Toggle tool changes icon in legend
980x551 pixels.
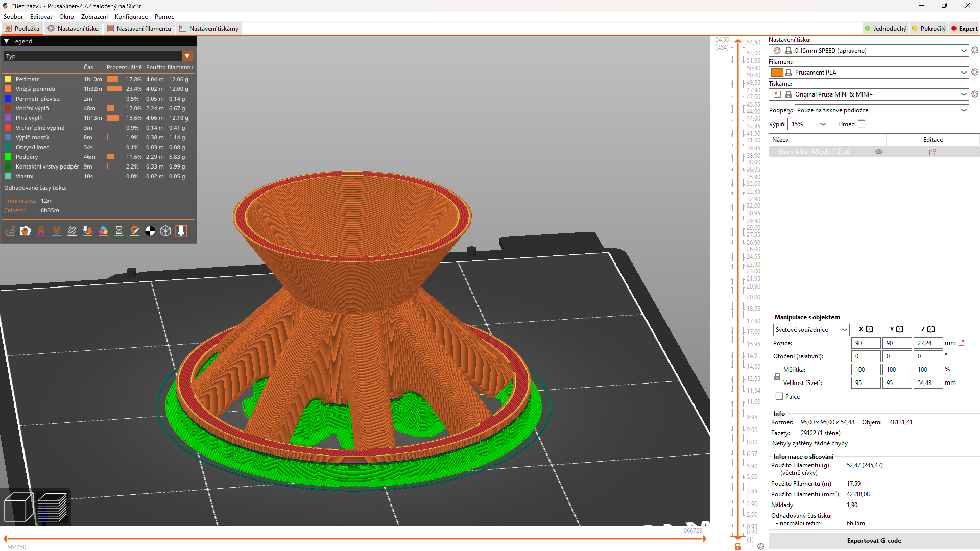(x=88, y=231)
